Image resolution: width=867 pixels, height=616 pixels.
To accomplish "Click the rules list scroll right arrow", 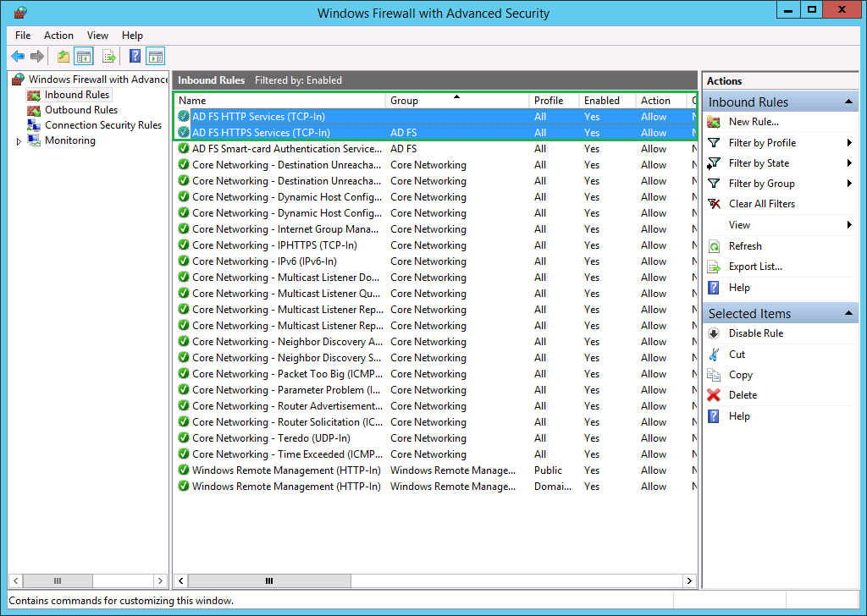I will [689, 580].
